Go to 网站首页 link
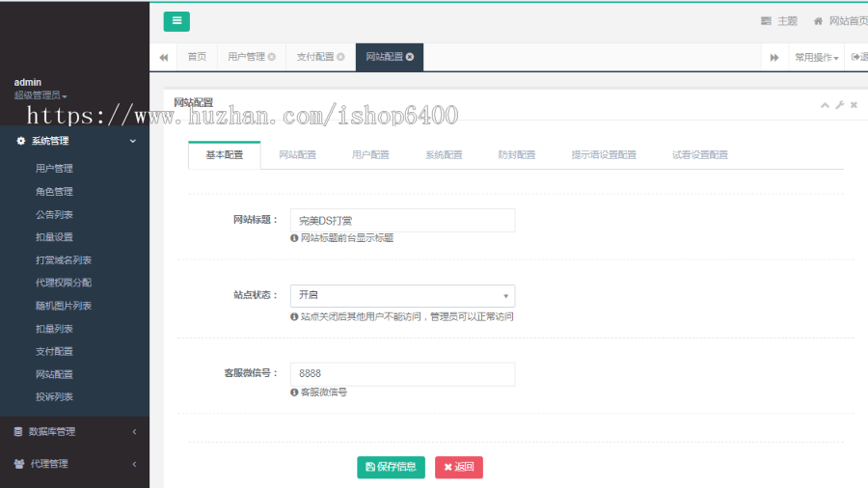Viewport: 868px width, 488px height. pyautogui.click(x=840, y=21)
